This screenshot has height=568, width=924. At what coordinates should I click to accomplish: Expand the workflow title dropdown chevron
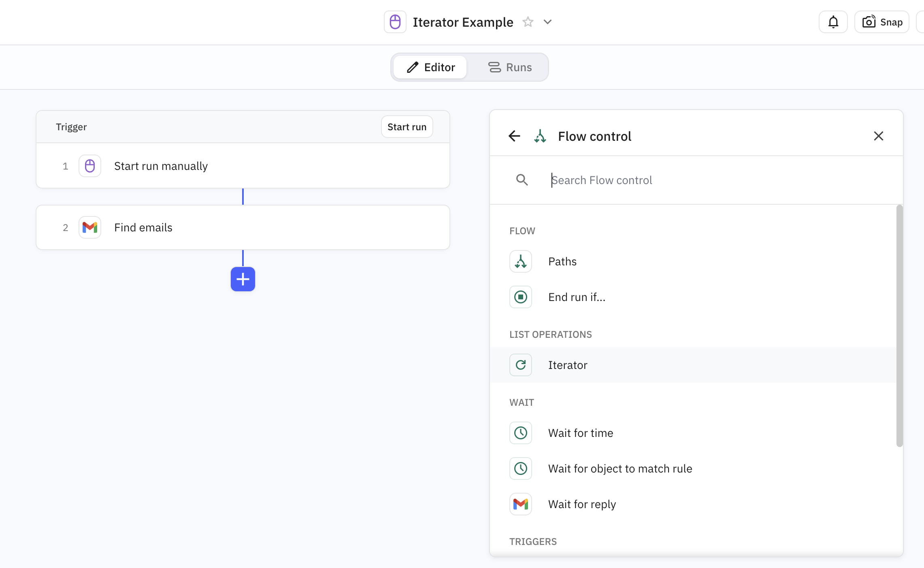point(547,22)
